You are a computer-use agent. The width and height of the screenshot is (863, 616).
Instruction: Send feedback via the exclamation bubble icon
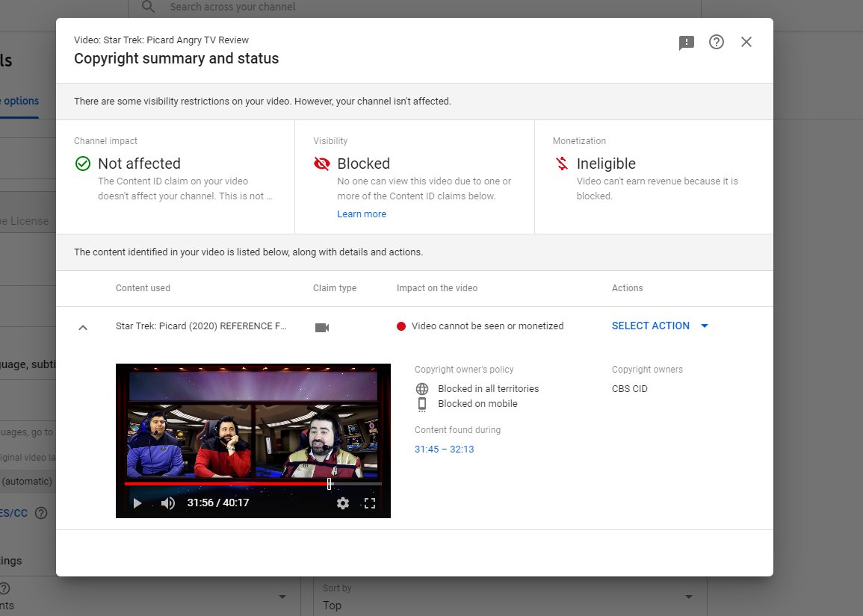687,43
